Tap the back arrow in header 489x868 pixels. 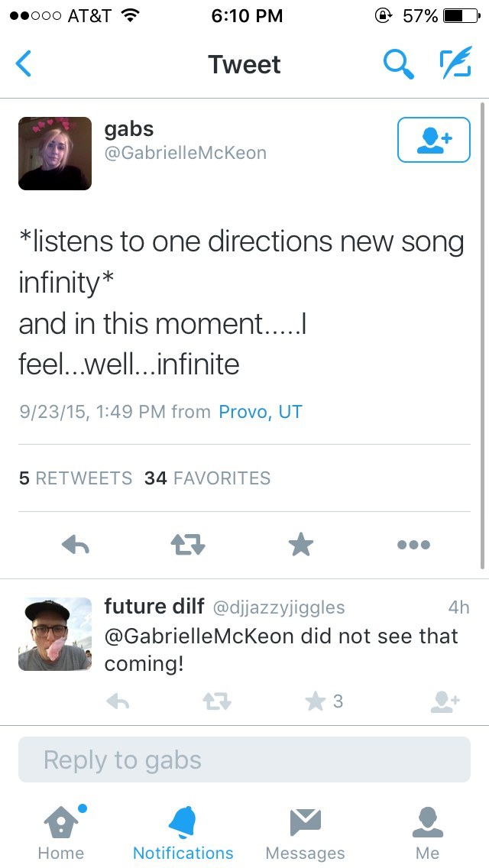pos(23,63)
